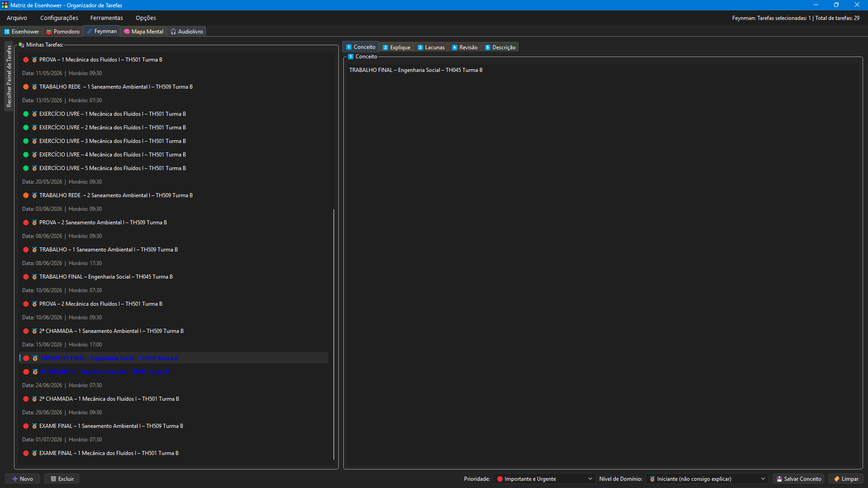868x488 pixels.
Task: Click medal icon of EXERCÍCIO LIVRE – 5
Action: [x=34, y=168]
